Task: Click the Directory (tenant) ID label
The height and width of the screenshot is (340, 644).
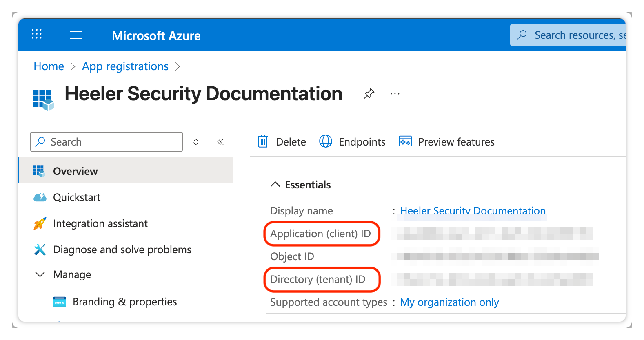Action: (x=318, y=279)
